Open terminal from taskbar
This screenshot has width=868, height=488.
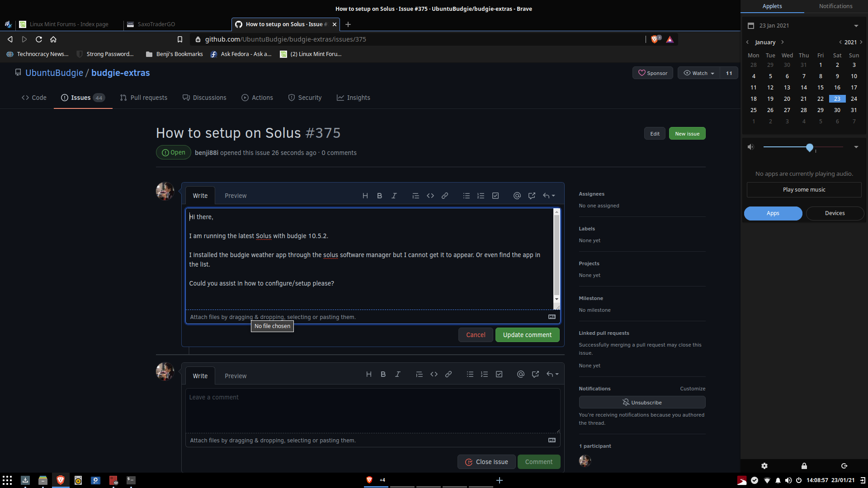coord(131,480)
